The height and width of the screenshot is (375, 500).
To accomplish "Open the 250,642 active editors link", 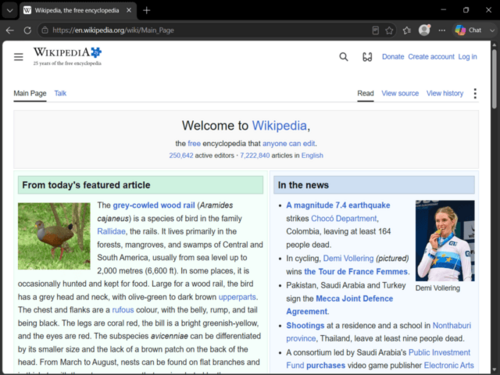I will (181, 156).
